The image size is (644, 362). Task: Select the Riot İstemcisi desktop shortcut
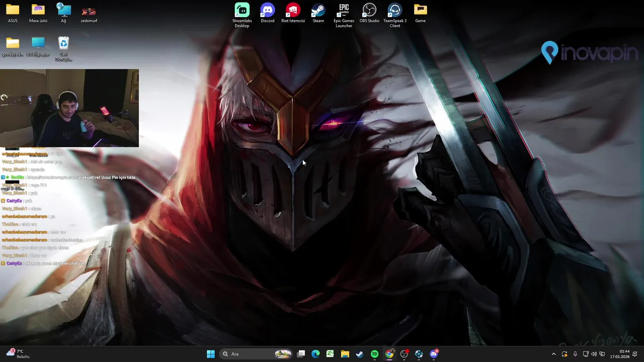(293, 13)
